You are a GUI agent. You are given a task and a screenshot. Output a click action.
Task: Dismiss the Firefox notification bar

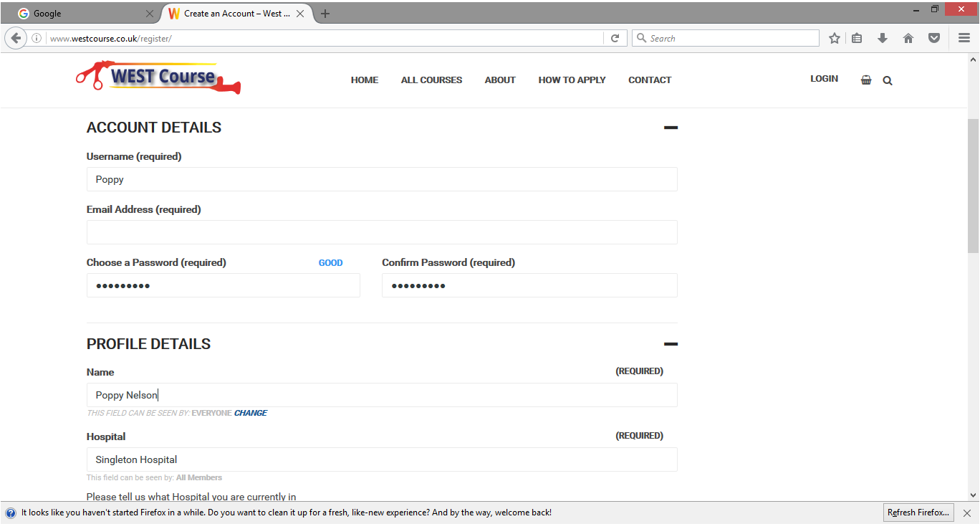click(967, 513)
